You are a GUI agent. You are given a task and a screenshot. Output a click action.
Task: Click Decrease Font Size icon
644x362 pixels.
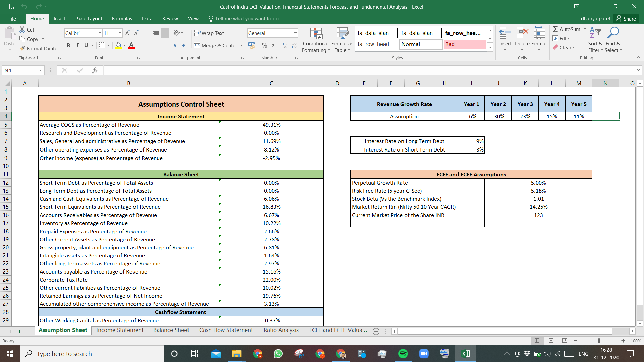[136, 33]
